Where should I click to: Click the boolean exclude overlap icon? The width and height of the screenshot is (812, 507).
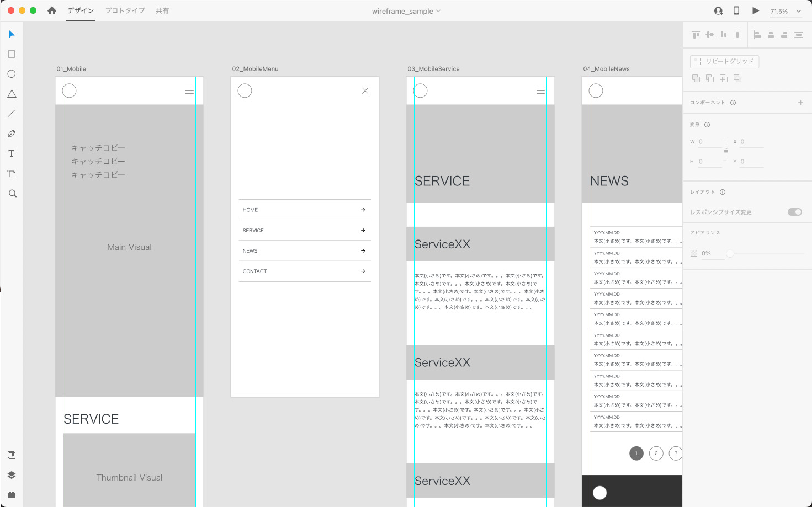tap(737, 78)
